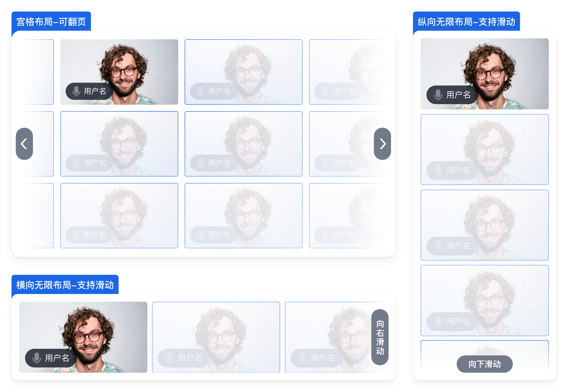Click the 向下滑动 button
Image resolution: width=568 pixels, height=392 pixels.
point(484,364)
